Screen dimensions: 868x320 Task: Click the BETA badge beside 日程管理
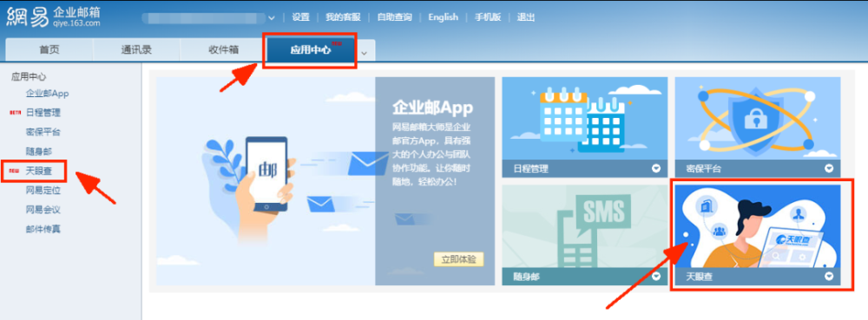pos(15,113)
